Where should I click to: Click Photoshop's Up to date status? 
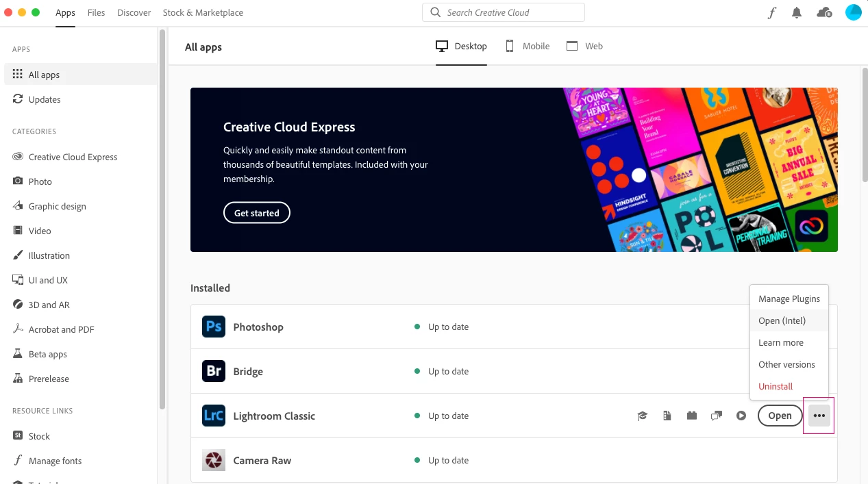pos(441,327)
